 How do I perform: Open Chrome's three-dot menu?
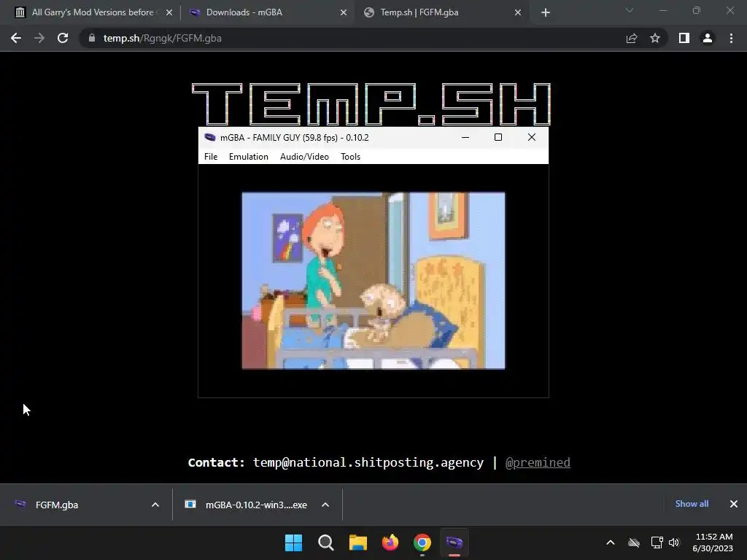[731, 38]
